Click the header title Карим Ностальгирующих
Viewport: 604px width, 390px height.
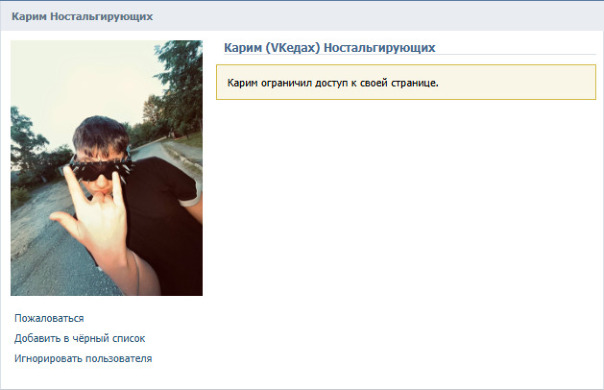82,17
